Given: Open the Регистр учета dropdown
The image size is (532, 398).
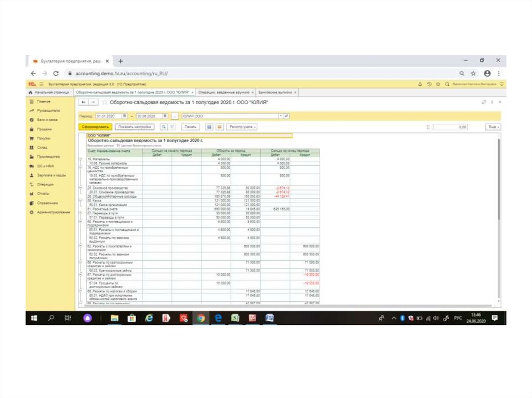Looking at the screenshot, I should tap(242, 127).
